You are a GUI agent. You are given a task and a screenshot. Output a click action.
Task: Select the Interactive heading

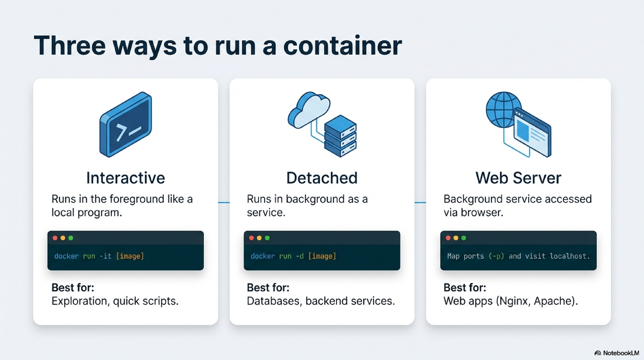tap(126, 178)
